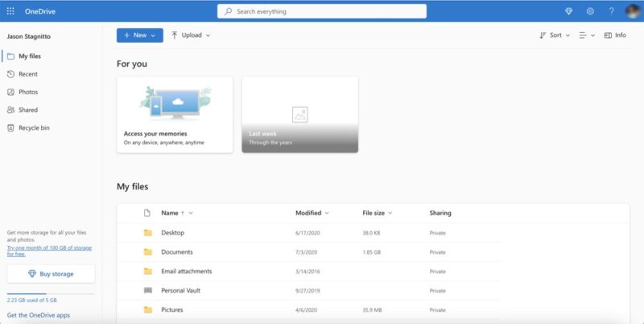Open the Modified column dropdown
The width and height of the screenshot is (644, 324).
[312, 213]
